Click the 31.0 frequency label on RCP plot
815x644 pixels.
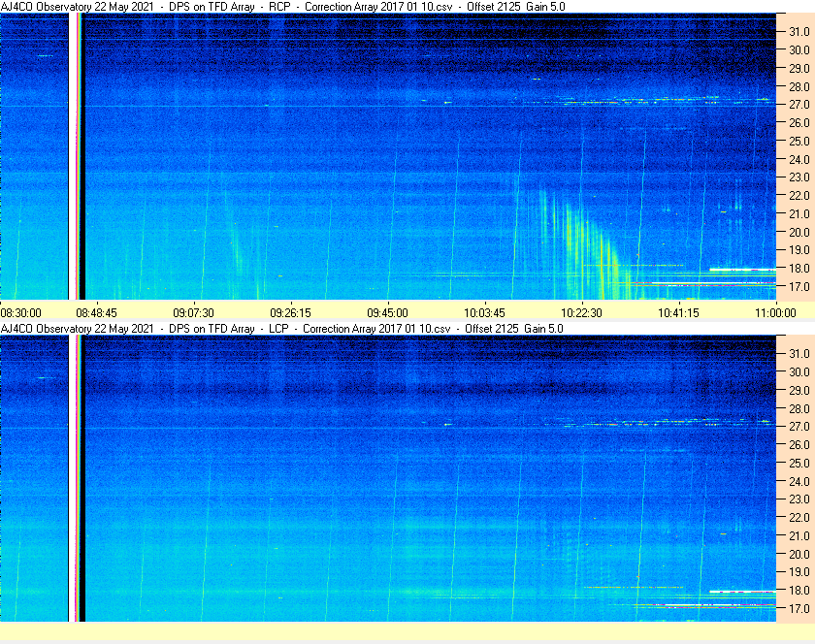click(x=799, y=32)
